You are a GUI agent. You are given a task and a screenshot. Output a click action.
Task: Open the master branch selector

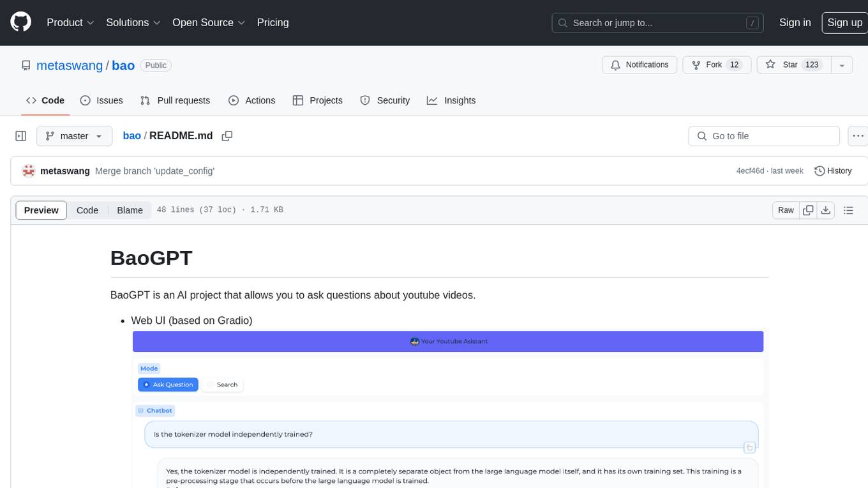74,136
